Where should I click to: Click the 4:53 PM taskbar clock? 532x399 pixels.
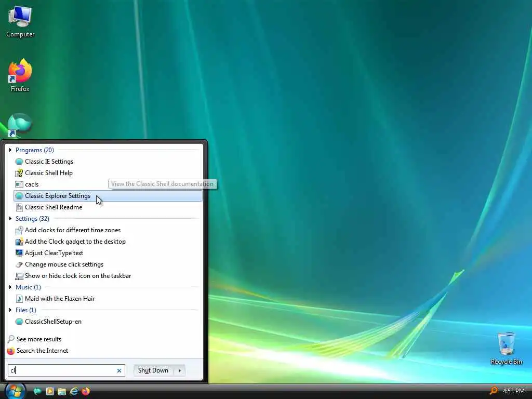pyautogui.click(x=514, y=391)
